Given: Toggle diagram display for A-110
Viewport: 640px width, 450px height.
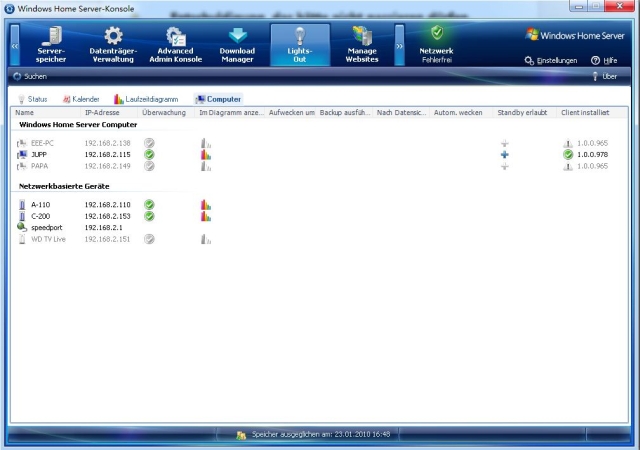Looking at the screenshot, I should 206,205.
